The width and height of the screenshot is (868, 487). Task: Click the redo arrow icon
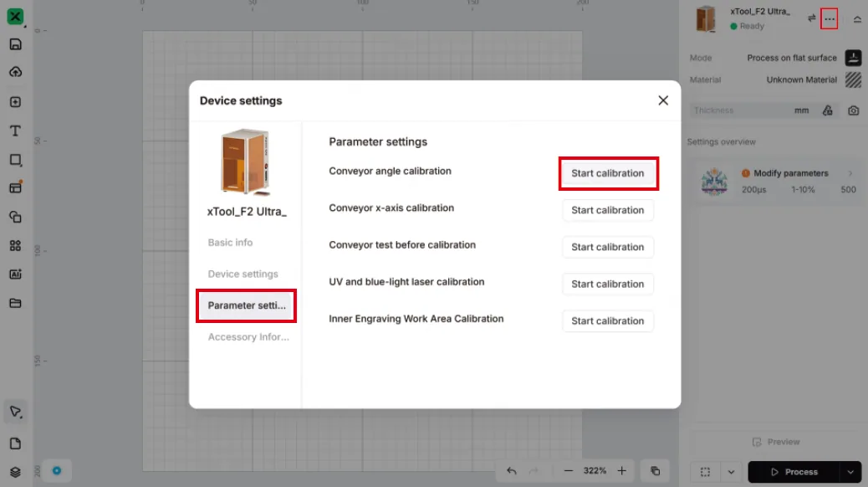click(534, 471)
